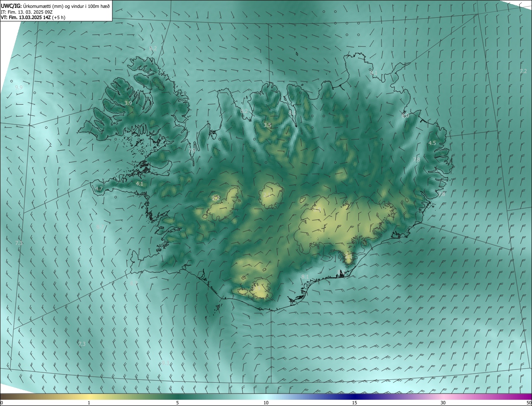The height and width of the screenshot is (406, 532).
Task: Click the 50 tick on the color scale
Action: click(x=529, y=403)
